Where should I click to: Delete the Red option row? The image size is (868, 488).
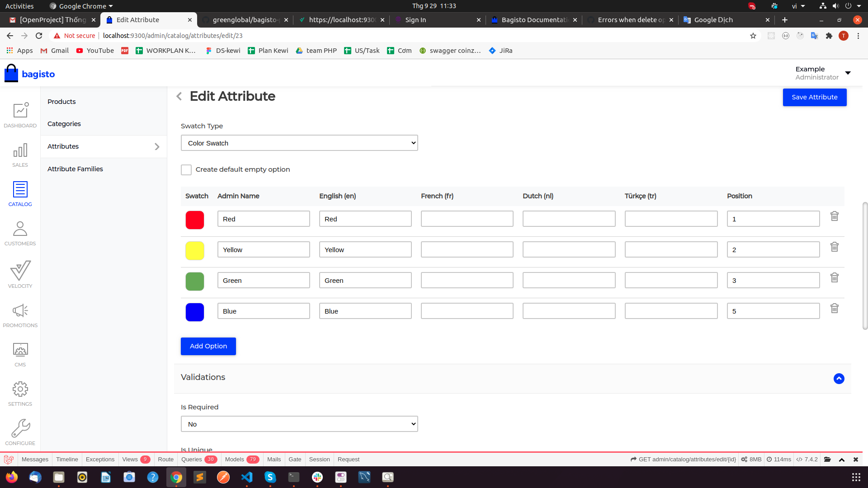point(835,216)
